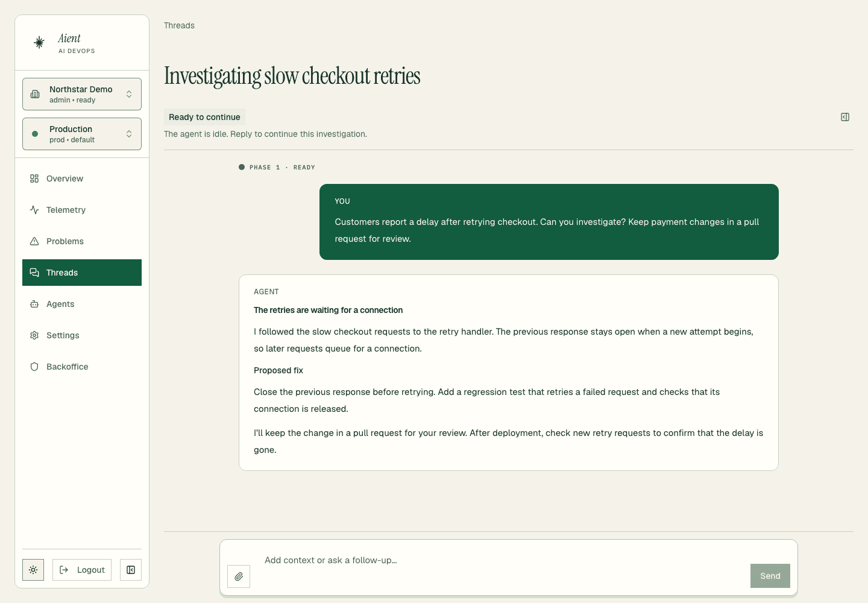Click the Telemetry pulse icon
Viewport: 868px width, 603px height.
[34, 210]
